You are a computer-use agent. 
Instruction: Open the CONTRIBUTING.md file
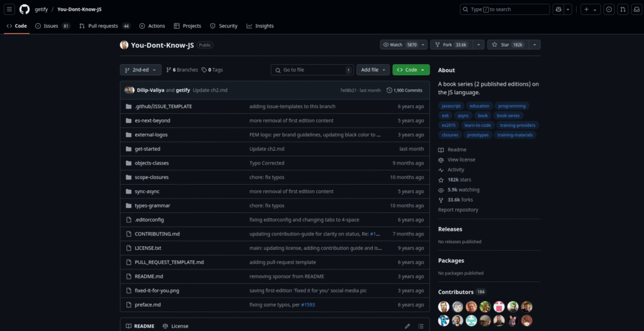point(157,234)
